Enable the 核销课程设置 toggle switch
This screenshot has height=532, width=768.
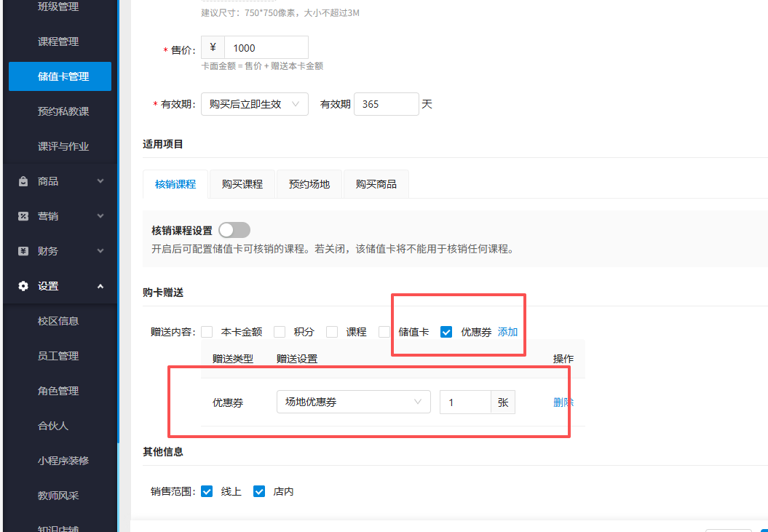(x=234, y=229)
